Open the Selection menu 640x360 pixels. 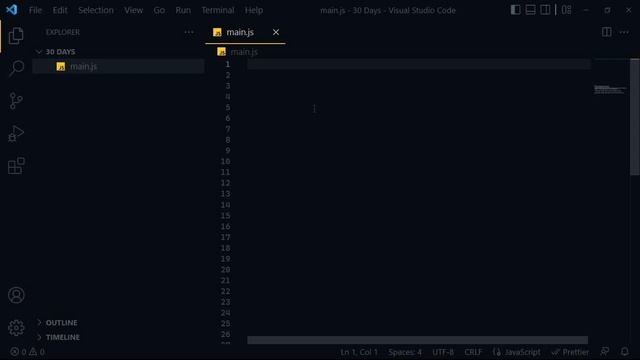tap(96, 10)
